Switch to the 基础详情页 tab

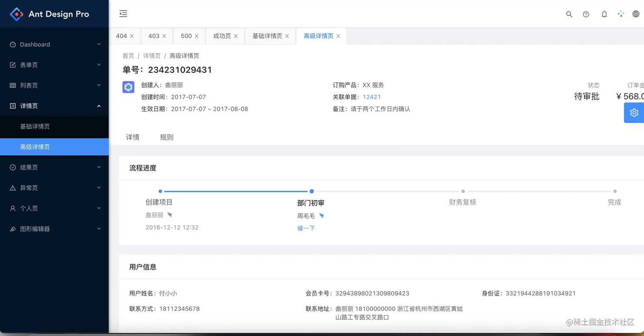pos(267,36)
